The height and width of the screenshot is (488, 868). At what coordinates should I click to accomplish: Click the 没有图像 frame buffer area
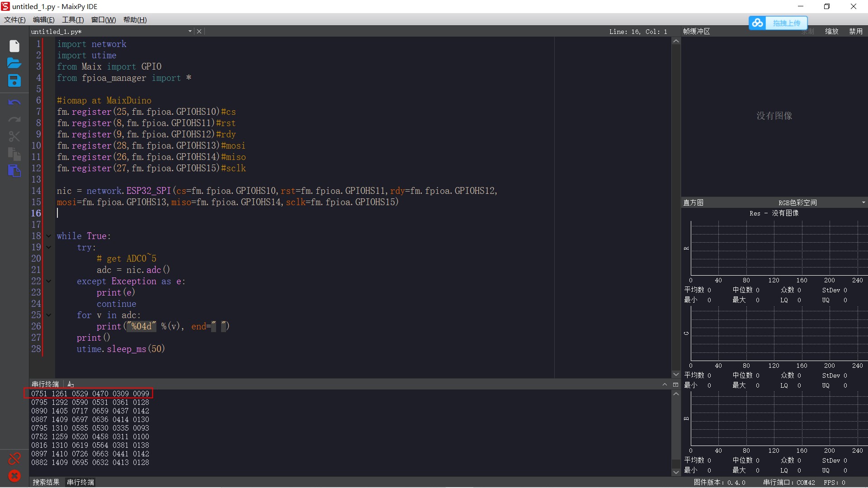(x=774, y=116)
